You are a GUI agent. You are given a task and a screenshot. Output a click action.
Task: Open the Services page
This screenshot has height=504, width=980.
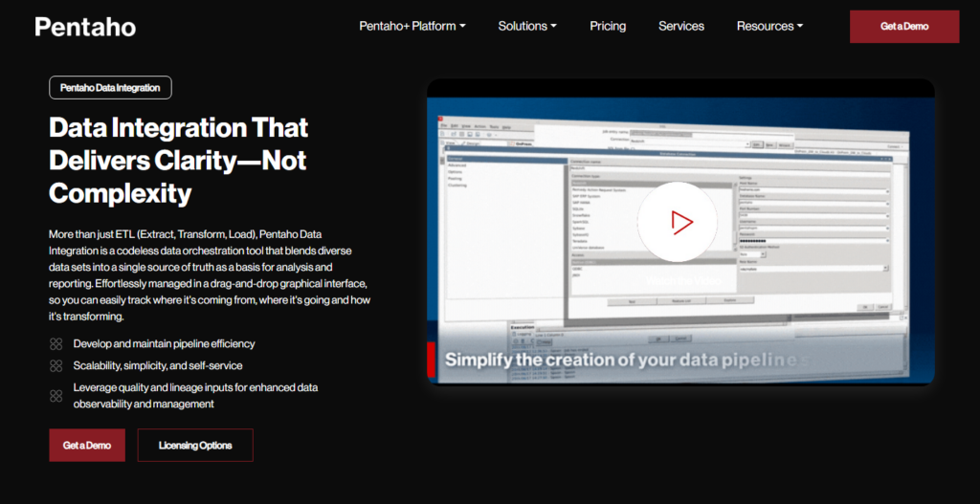point(681,26)
